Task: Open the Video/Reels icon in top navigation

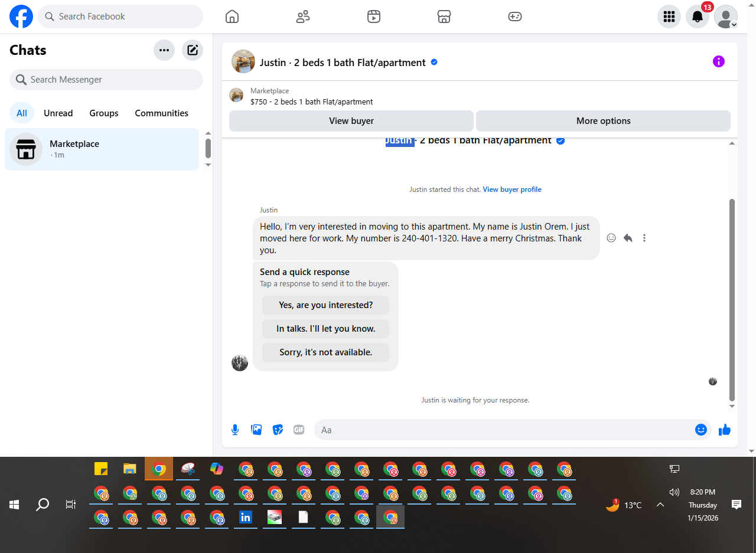Action: pos(373,17)
